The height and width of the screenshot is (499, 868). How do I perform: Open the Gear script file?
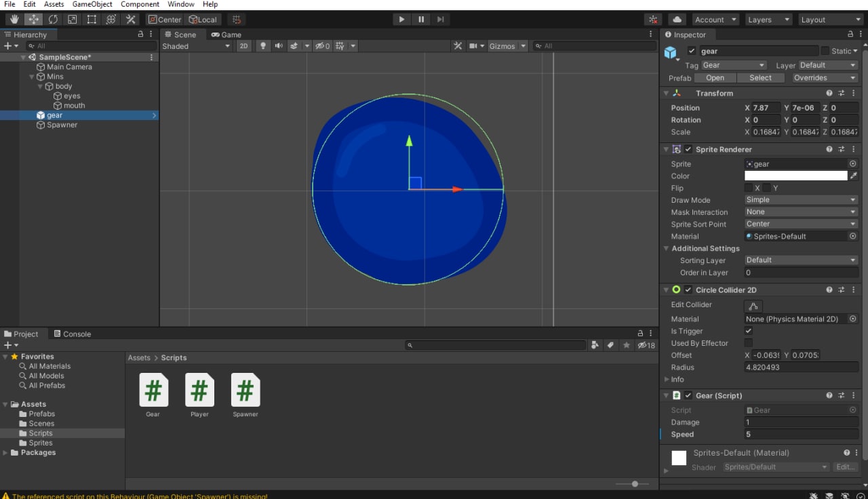[x=153, y=391]
